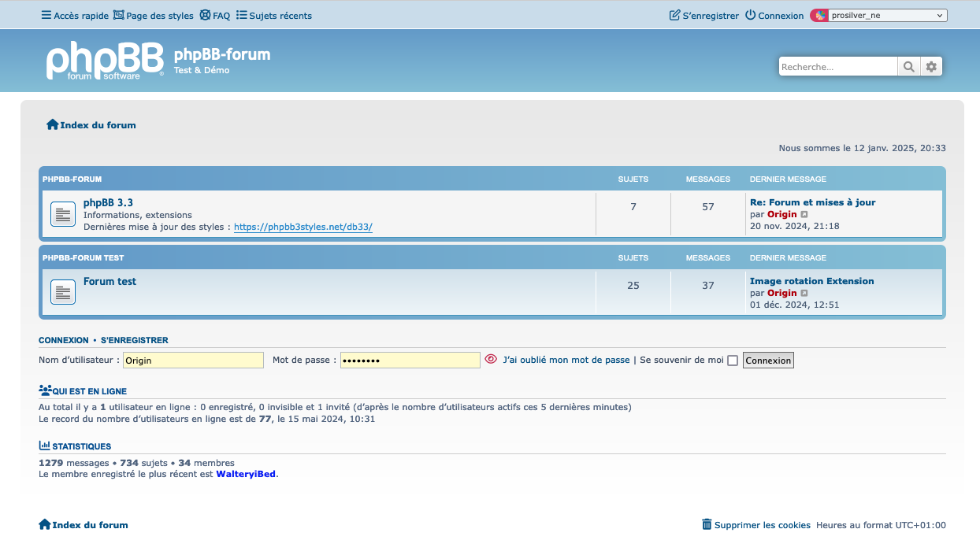Click the phpBB logo in header
The image size is (980, 540).
[x=104, y=61]
